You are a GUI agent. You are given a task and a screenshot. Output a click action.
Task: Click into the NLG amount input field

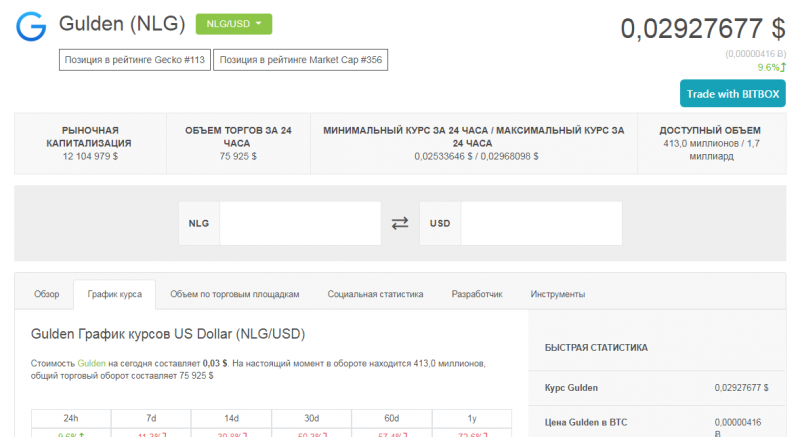coord(300,223)
